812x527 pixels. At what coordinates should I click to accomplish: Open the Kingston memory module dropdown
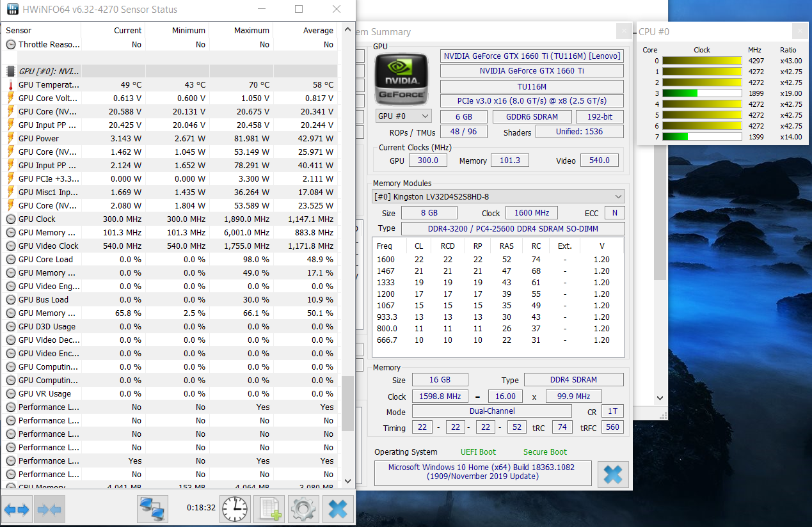coord(498,196)
